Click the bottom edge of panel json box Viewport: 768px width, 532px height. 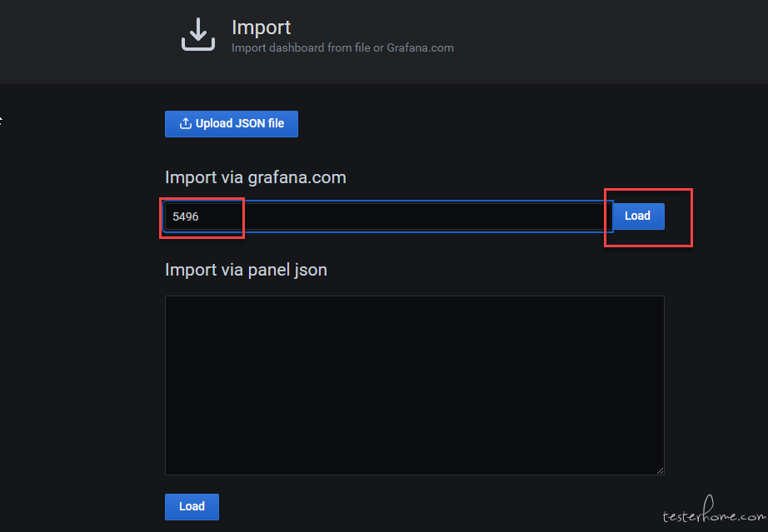(x=414, y=475)
